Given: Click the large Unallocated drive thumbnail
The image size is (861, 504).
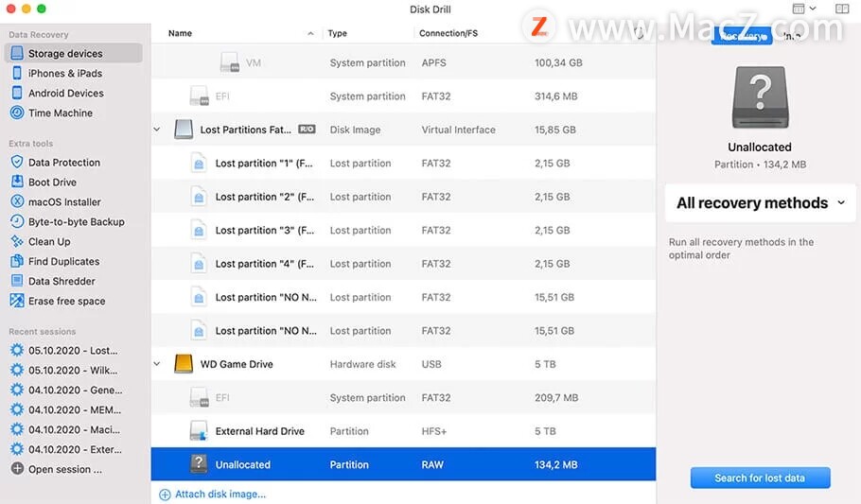Looking at the screenshot, I should pos(760,97).
